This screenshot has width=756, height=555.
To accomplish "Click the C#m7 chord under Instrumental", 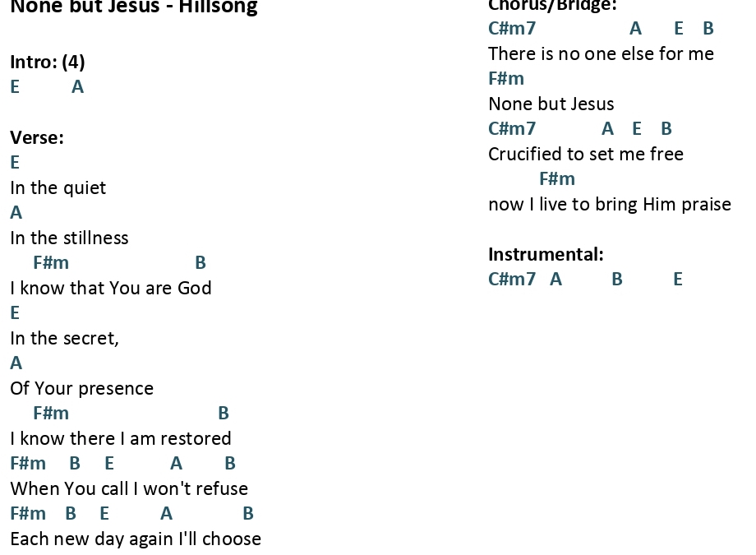I will (512, 279).
